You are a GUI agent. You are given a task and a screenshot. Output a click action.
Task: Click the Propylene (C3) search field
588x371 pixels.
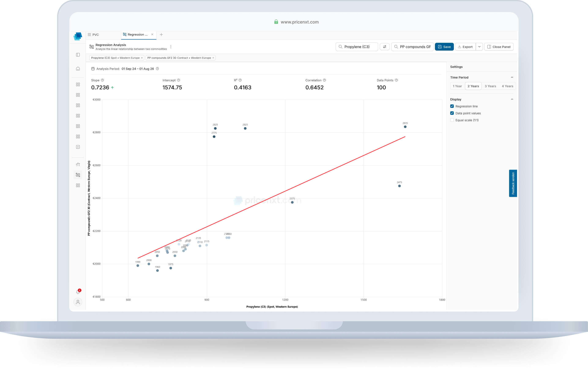tap(357, 47)
